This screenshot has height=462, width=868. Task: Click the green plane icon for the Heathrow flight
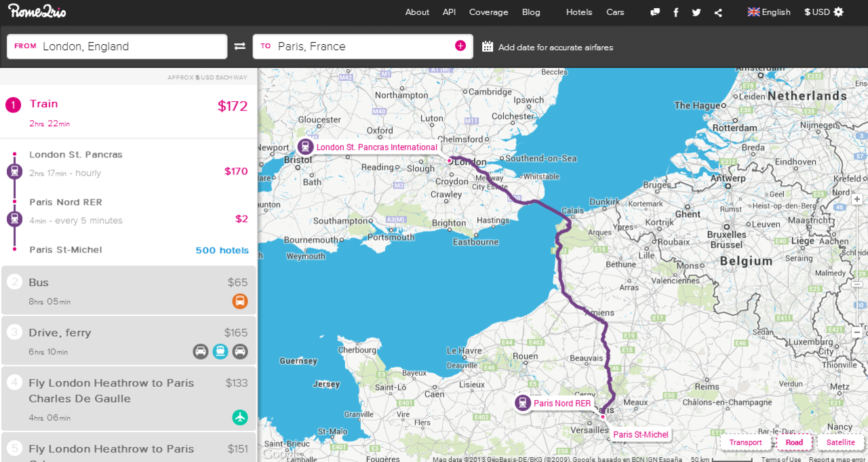tap(240, 417)
